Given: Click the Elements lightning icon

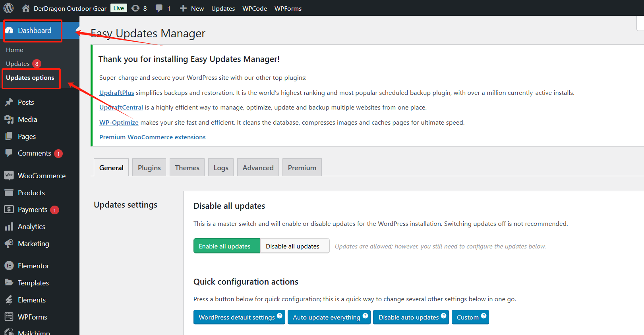Looking at the screenshot, I should pos(9,300).
